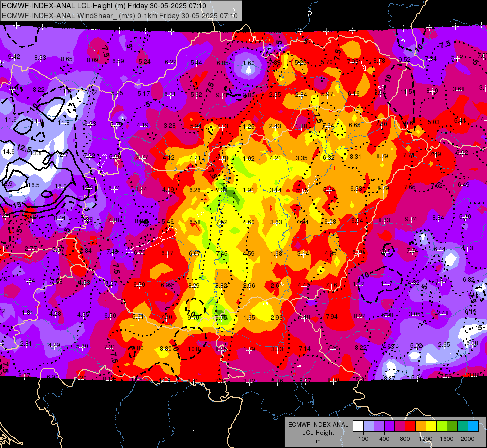487x448 pixels.
Task: Click the medium violet legend swatch above 400
Action: 379,426
